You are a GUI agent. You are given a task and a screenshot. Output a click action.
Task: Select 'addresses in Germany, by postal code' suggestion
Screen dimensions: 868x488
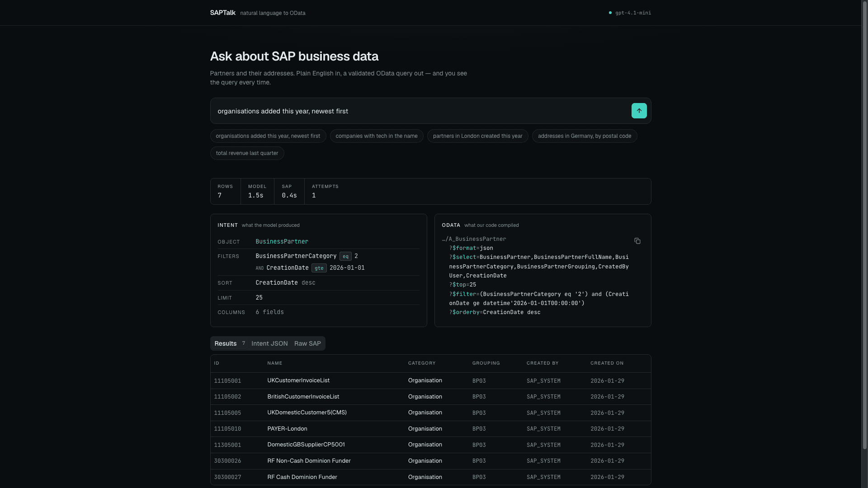(584, 136)
